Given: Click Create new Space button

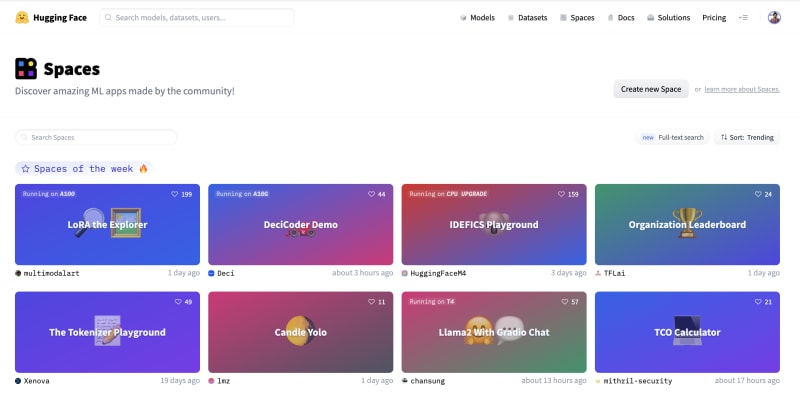Looking at the screenshot, I should pos(651,89).
